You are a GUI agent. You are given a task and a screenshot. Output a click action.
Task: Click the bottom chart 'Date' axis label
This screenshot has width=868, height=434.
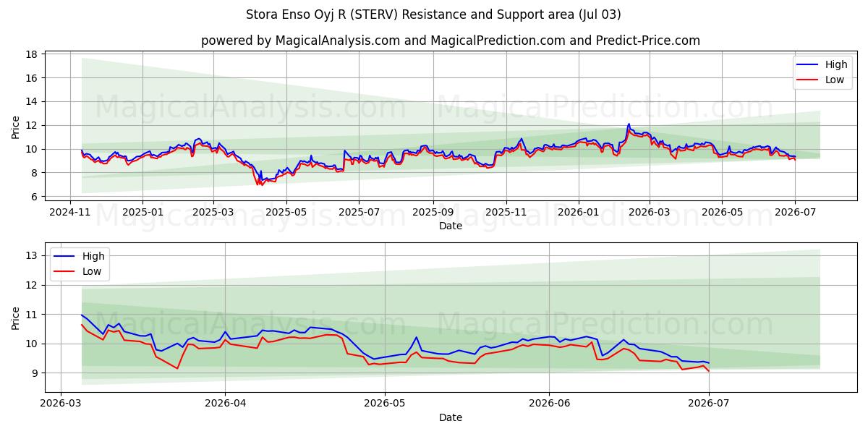(451, 417)
